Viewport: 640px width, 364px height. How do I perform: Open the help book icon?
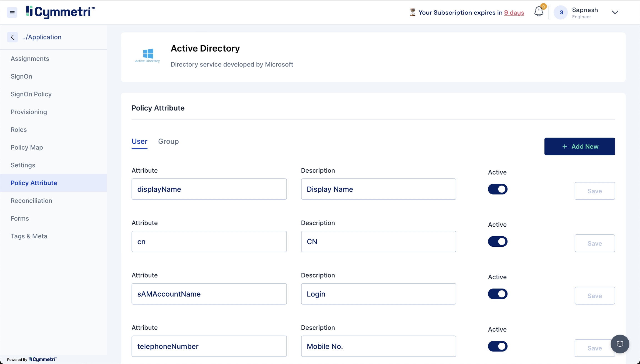tap(620, 344)
